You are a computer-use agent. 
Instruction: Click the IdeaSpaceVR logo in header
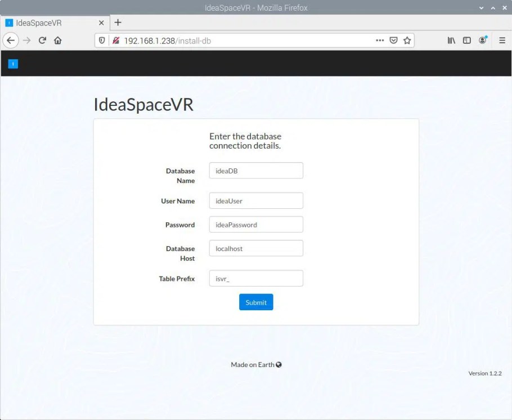point(13,64)
